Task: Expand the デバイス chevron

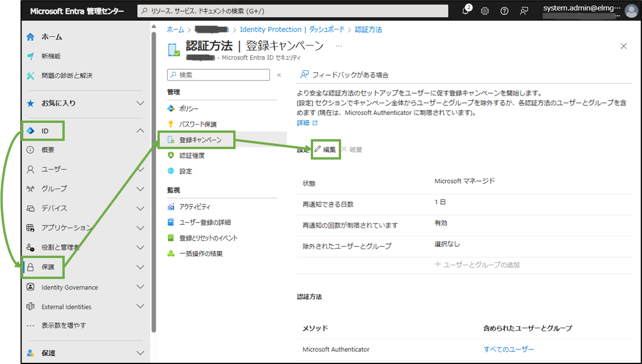Action: (x=140, y=208)
